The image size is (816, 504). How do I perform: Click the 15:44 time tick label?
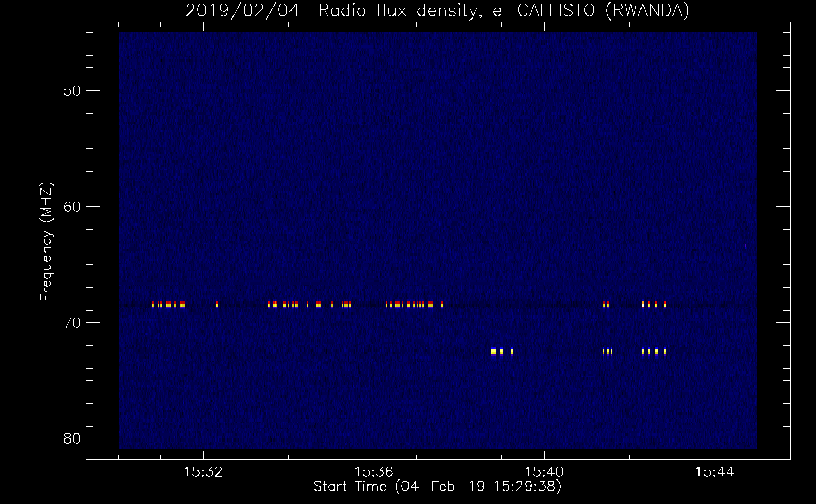click(x=715, y=472)
